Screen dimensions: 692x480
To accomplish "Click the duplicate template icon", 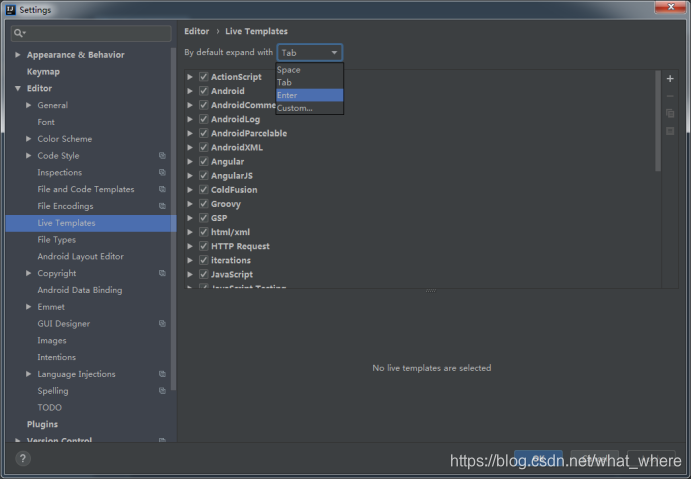I will [669, 113].
